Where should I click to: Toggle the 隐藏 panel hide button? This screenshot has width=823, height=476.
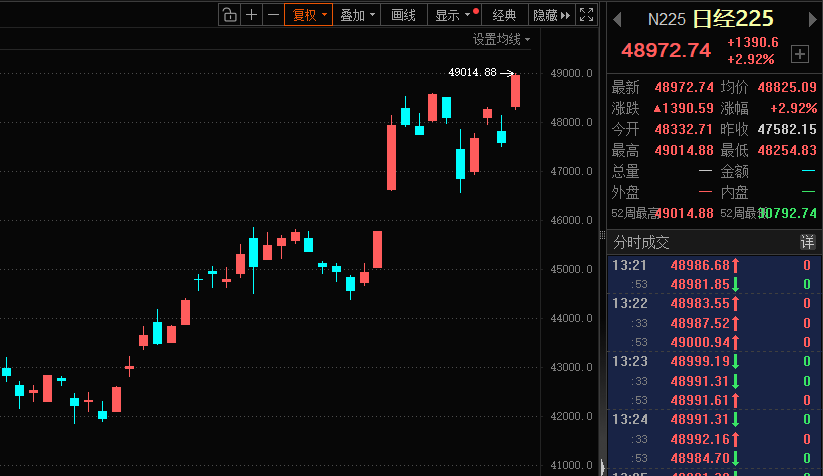point(551,15)
